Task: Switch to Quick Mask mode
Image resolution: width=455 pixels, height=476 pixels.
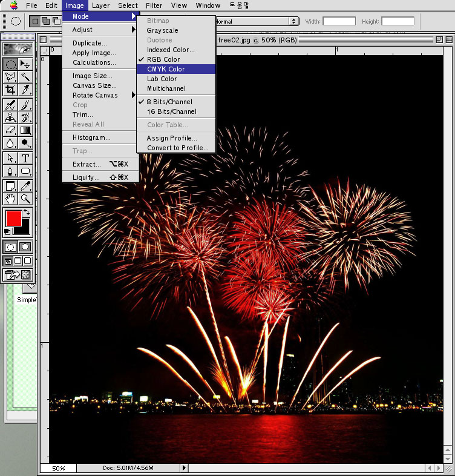Action: 26,247
